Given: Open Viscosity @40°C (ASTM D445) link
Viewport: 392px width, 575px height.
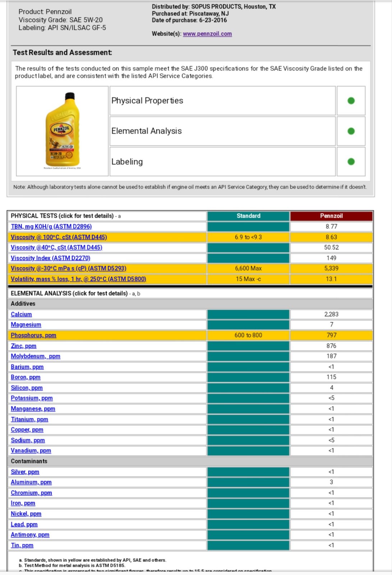Looking at the screenshot, I should pyautogui.click(x=56, y=248).
